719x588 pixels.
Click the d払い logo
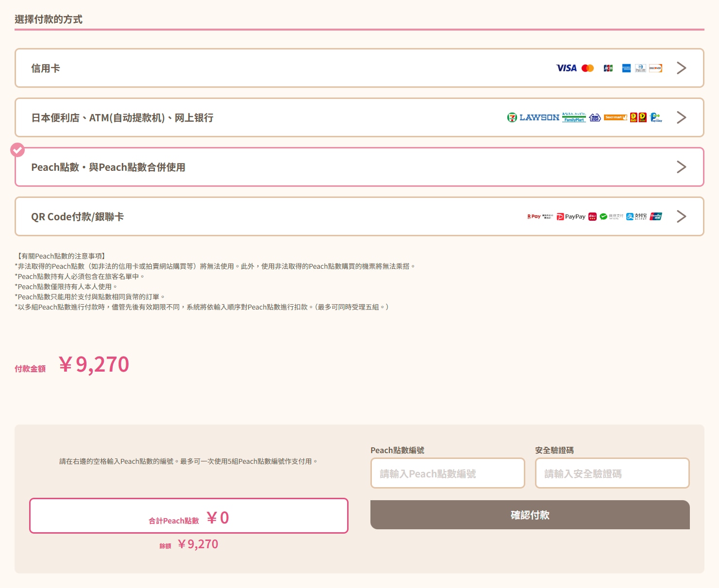click(x=592, y=216)
